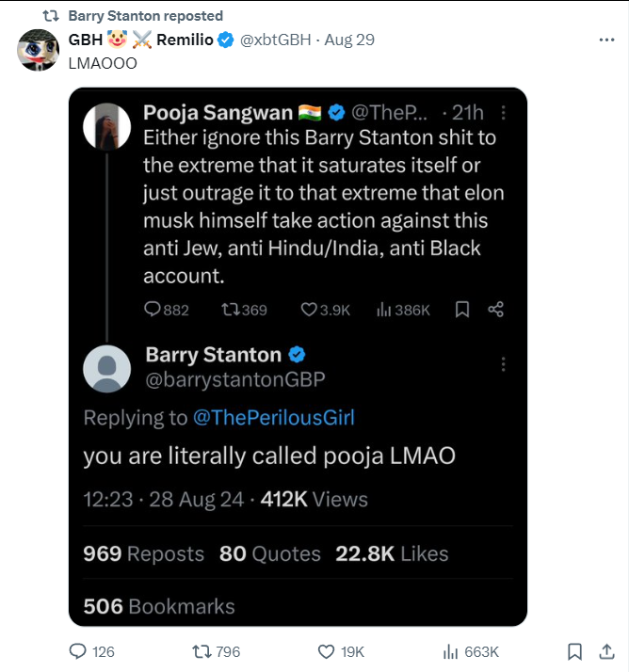Repost the tweet showing 796 reposts
The width and height of the screenshot is (629, 672).
[202, 651]
